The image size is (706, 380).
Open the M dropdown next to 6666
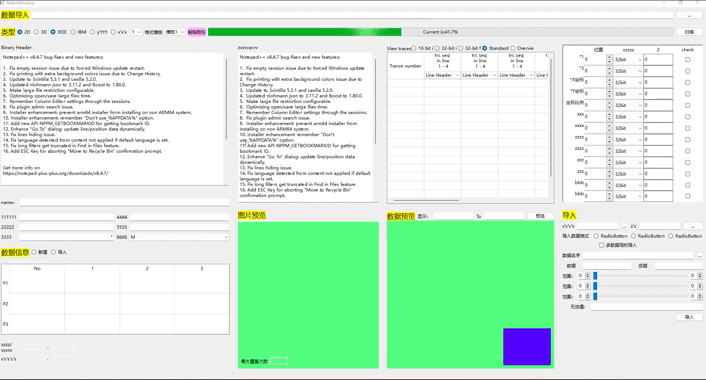click(180, 237)
